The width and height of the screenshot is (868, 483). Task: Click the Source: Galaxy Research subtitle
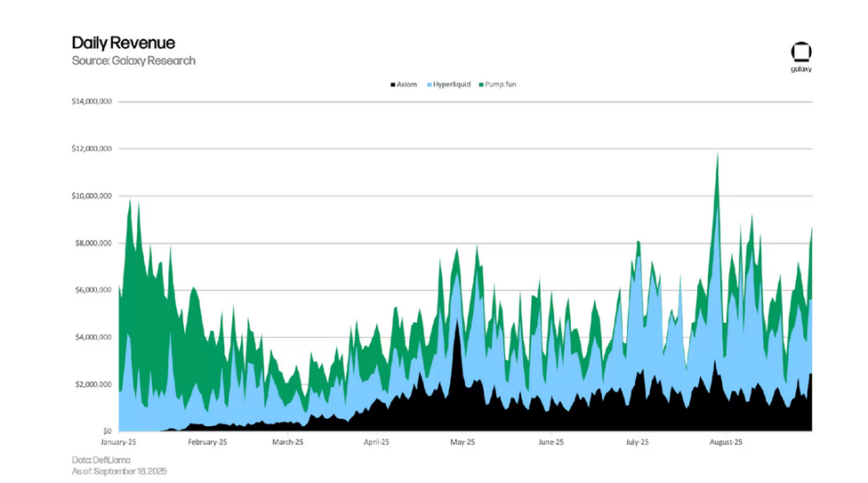(133, 60)
